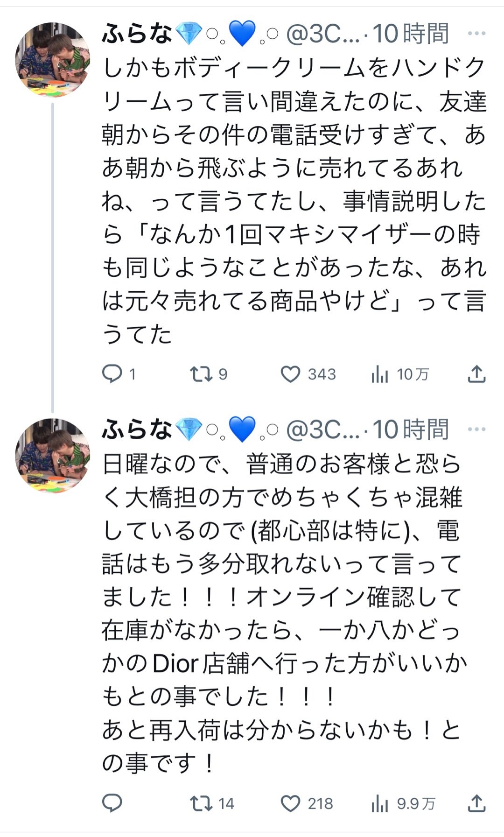View analytics of the 10万 views tweet
This screenshot has height=837, width=504.
click(380, 374)
